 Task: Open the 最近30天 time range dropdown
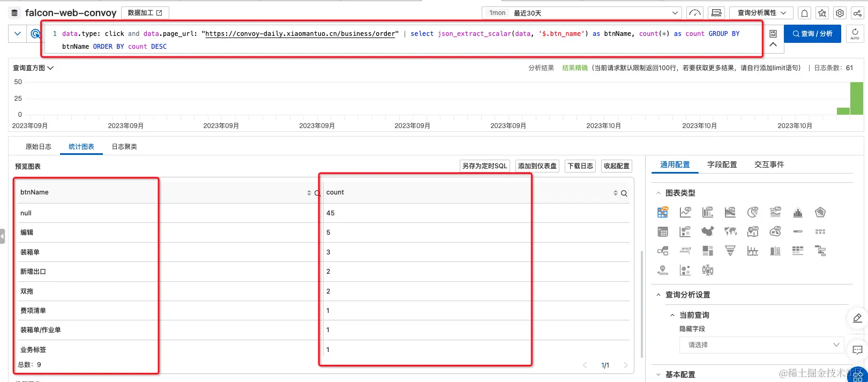pos(581,13)
